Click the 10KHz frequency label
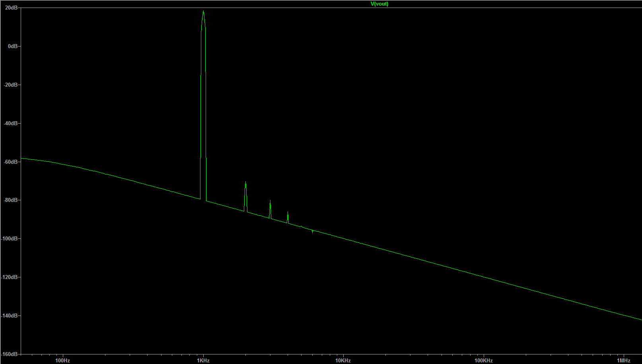The image size is (642, 364). click(343, 361)
